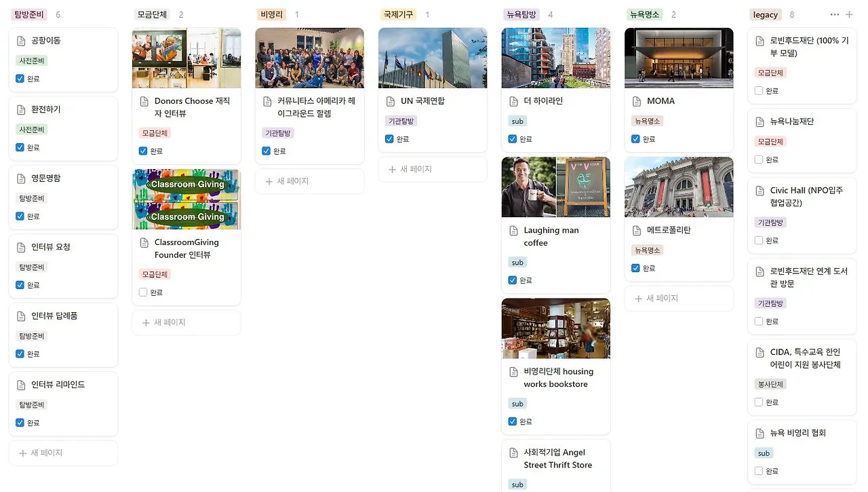
Task: Click the document icon on 인터뷰 요청 card
Action: [x=20, y=247]
